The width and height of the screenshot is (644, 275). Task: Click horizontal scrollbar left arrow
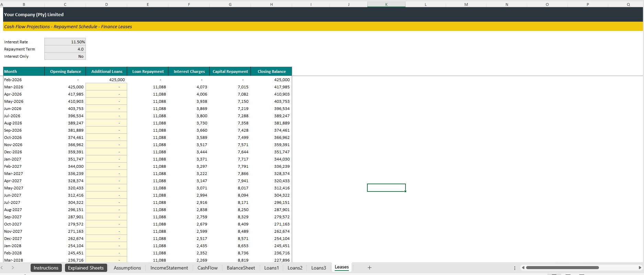tap(523, 268)
